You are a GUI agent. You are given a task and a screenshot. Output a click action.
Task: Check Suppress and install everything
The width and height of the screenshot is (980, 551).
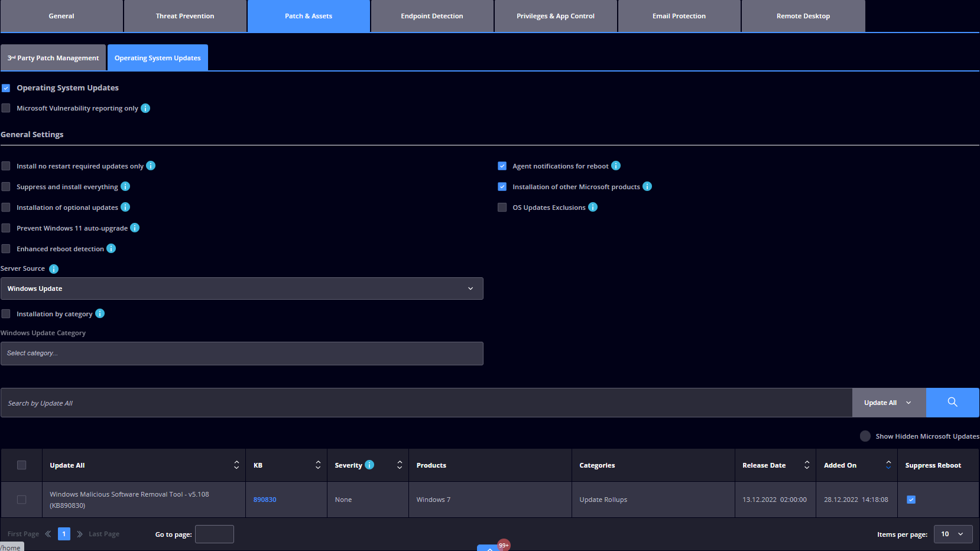(x=6, y=187)
